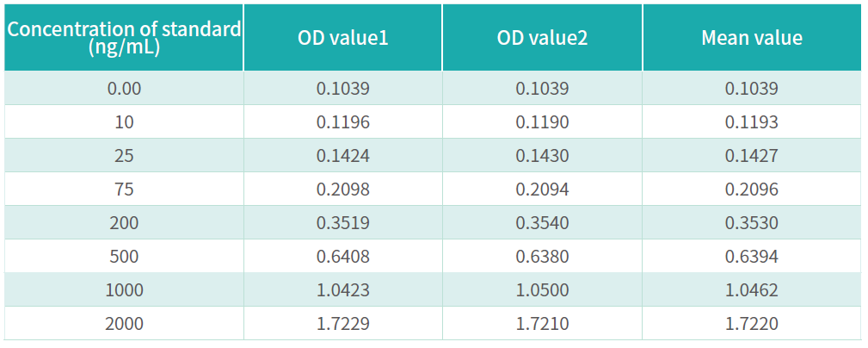This screenshot has height=348, width=868.
Task: Click the 'Concentration of standard (ng/mL)' header
Action: [x=125, y=38]
